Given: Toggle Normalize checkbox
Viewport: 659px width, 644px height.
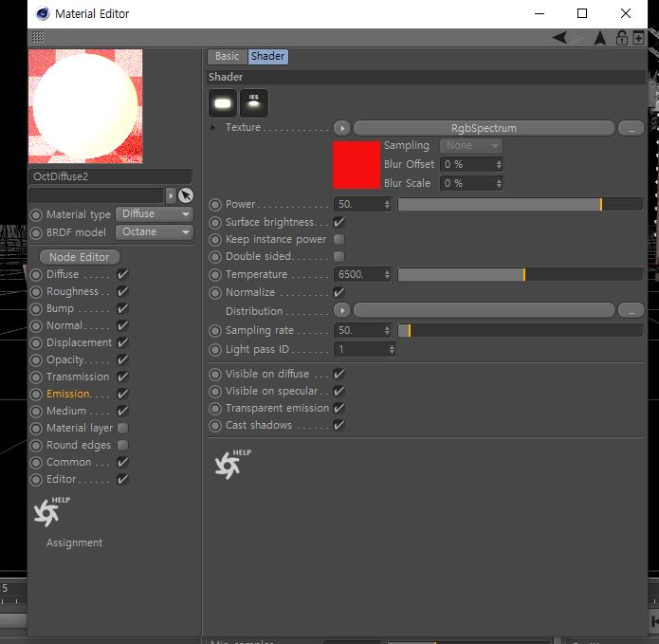Looking at the screenshot, I should (339, 292).
